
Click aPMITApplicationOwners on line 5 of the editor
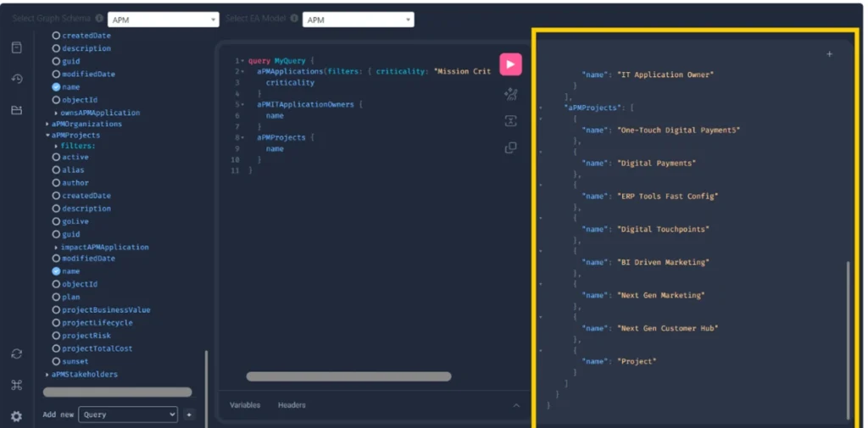coord(305,104)
